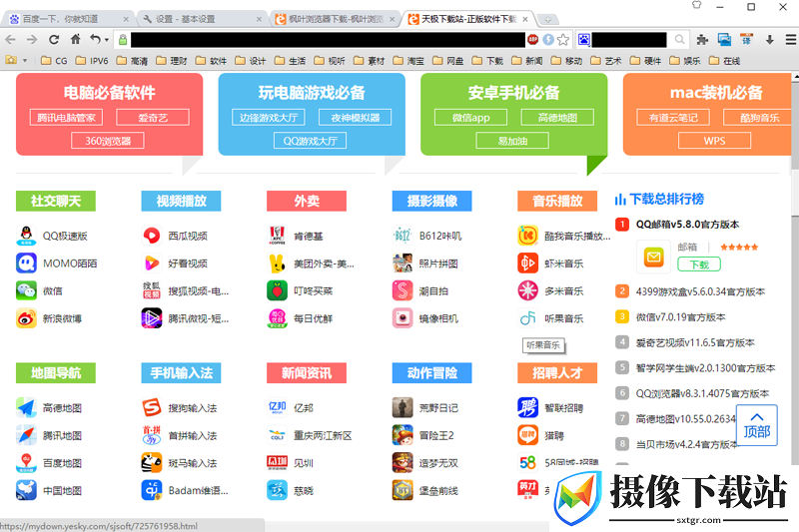
Task: Open the MOMO陌陌 app icon
Action: pyautogui.click(x=26, y=264)
